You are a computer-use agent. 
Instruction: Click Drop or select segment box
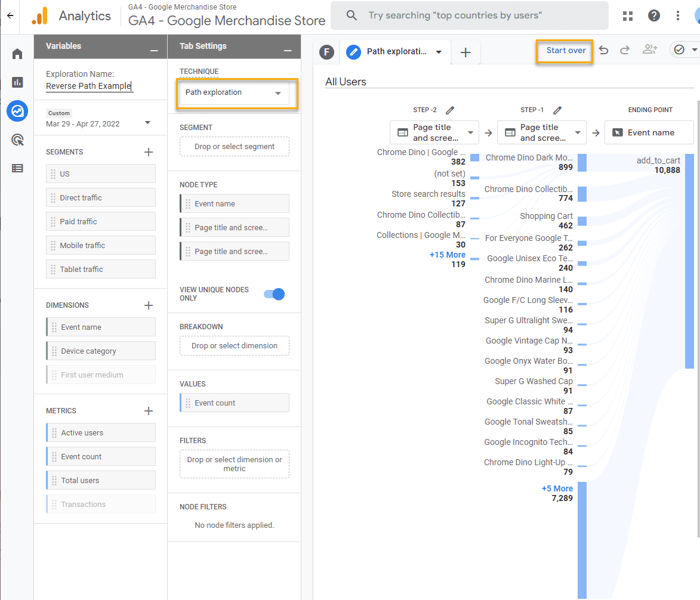235,146
